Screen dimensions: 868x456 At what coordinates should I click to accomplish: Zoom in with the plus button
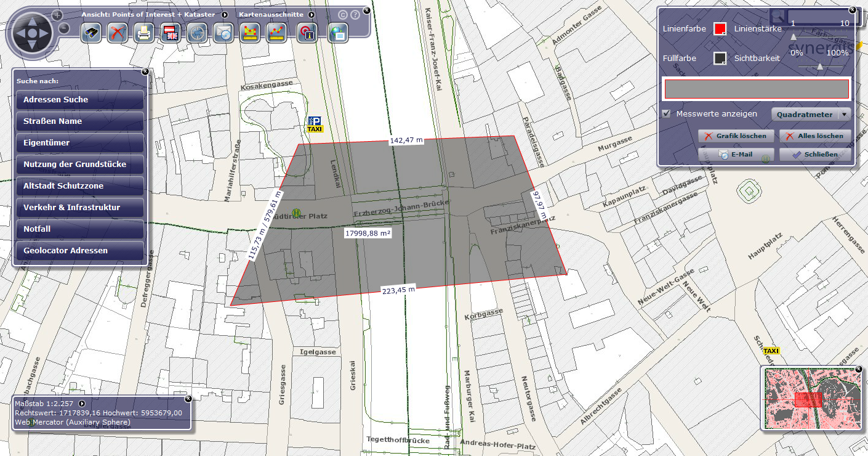(x=57, y=14)
